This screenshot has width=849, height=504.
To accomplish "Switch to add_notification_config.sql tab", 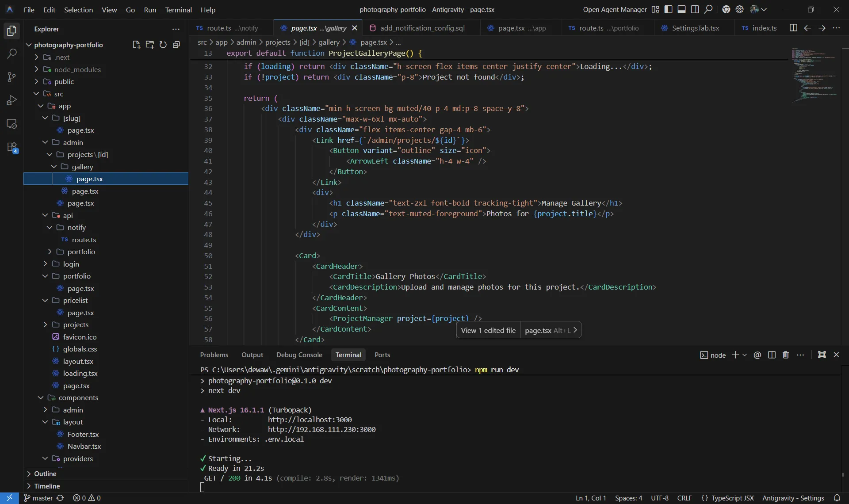I will tap(422, 28).
